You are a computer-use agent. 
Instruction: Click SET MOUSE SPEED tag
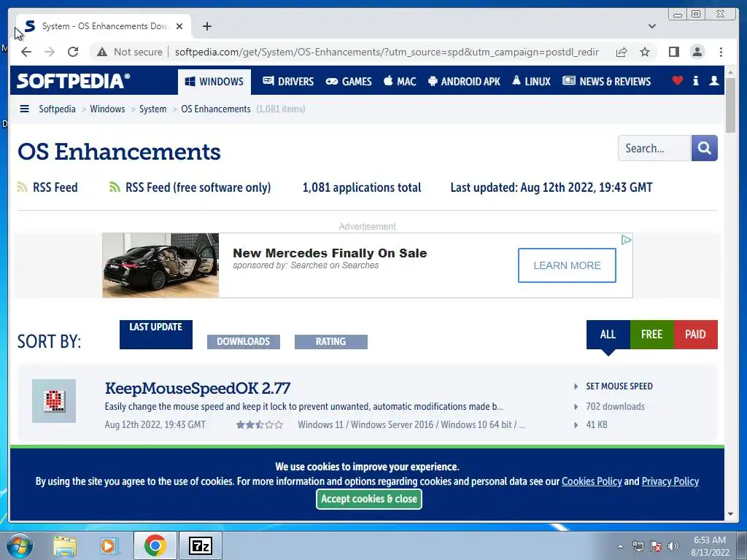[x=619, y=386]
